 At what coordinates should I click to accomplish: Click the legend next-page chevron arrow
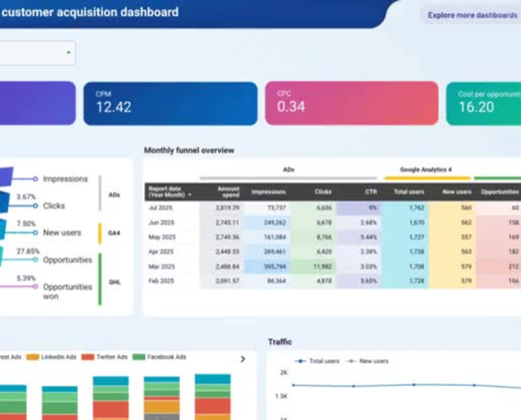pos(243,359)
